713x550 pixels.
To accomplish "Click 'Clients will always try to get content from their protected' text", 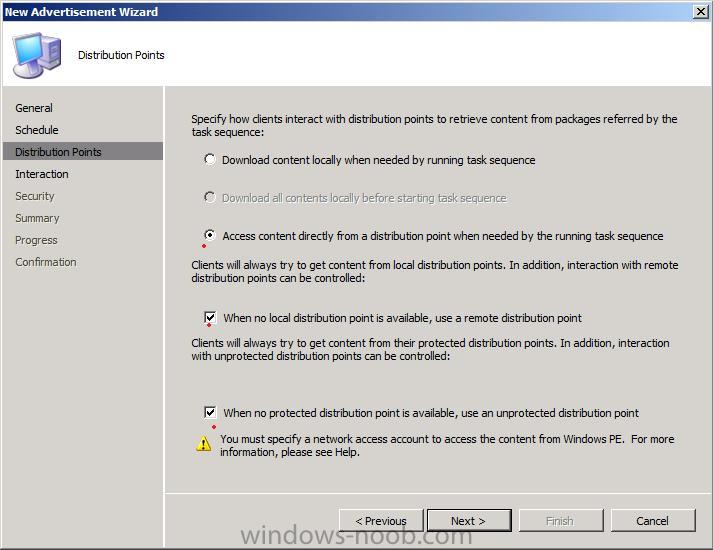I will pos(430,350).
